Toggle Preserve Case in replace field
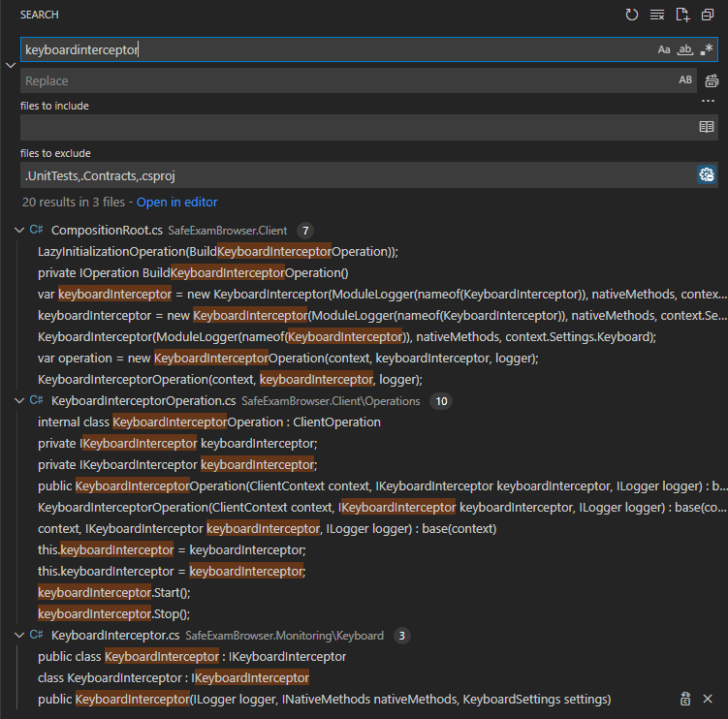 pos(685,80)
